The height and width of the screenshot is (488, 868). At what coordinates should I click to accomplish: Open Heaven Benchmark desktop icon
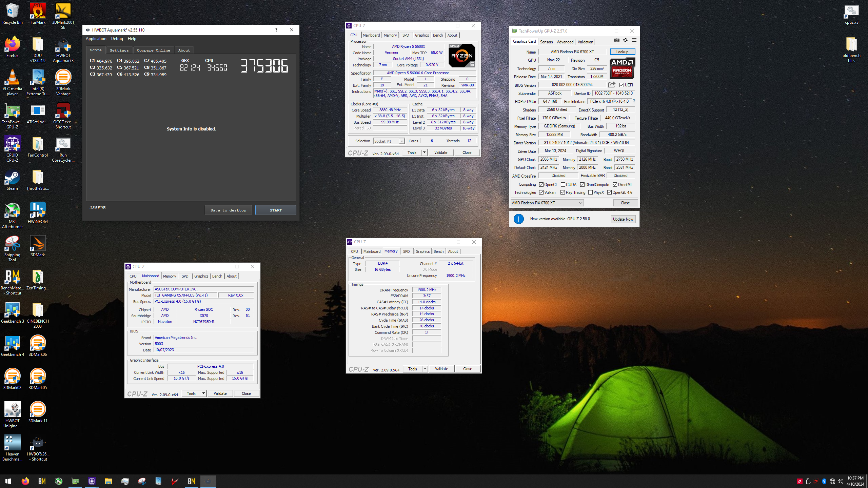[x=12, y=448]
